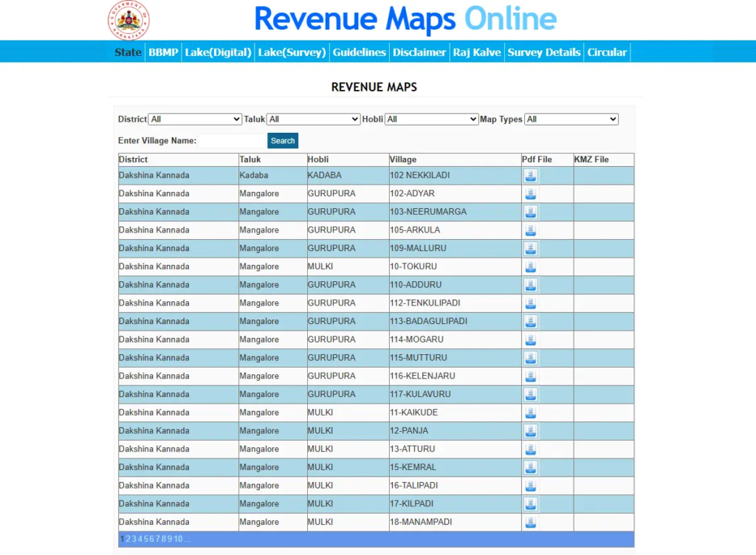
Task: Go to results page 7
Action: click(158, 539)
